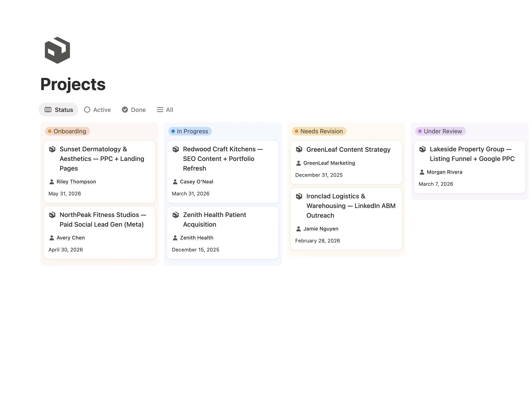Click cube icon on Lakeside Property Group card
Viewport: 532px width, 403px height.
[422, 149]
